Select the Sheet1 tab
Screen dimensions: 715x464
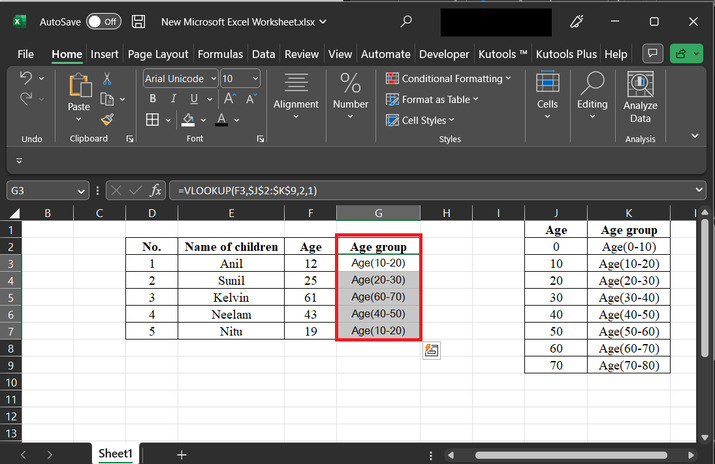coord(115,454)
